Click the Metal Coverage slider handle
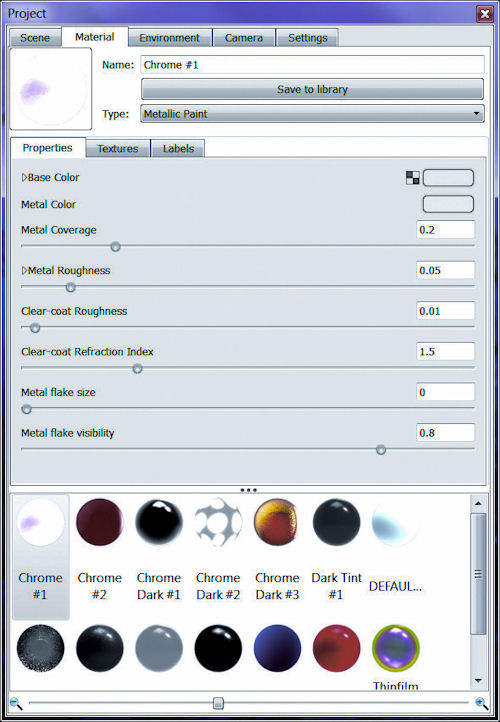This screenshot has height=722, width=500. (116, 247)
